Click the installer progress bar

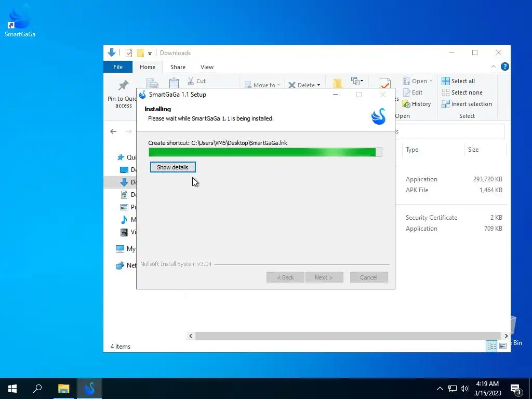(265, 152)
